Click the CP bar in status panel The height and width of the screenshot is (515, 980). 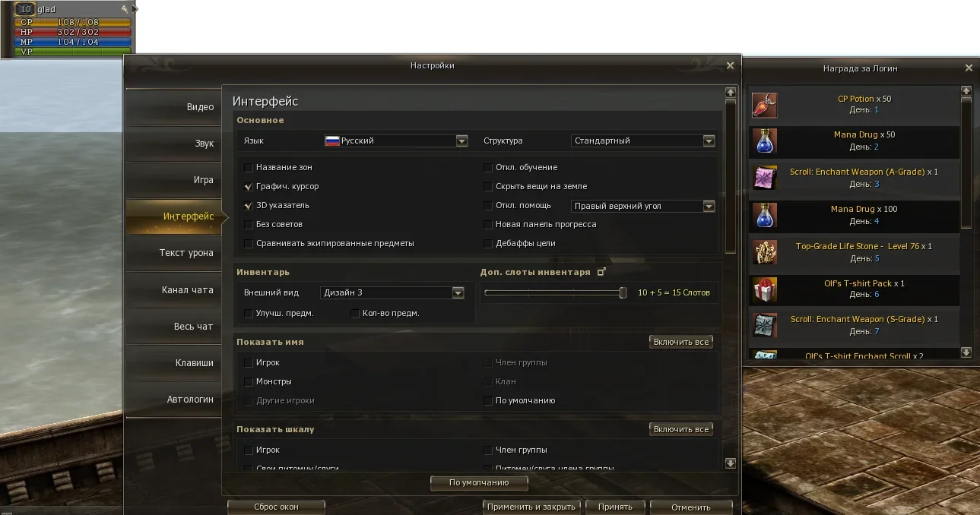pyautogui.click(x=73, y=23)
